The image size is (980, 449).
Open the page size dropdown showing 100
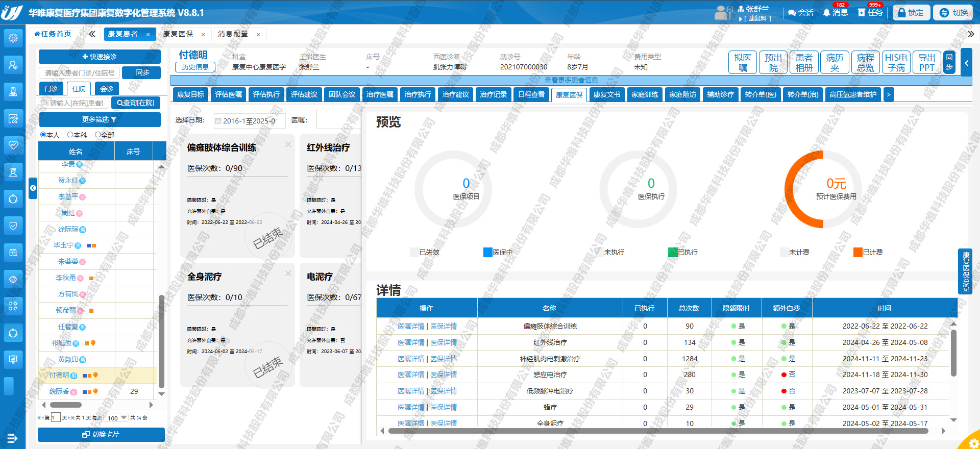tap(117, 418)
